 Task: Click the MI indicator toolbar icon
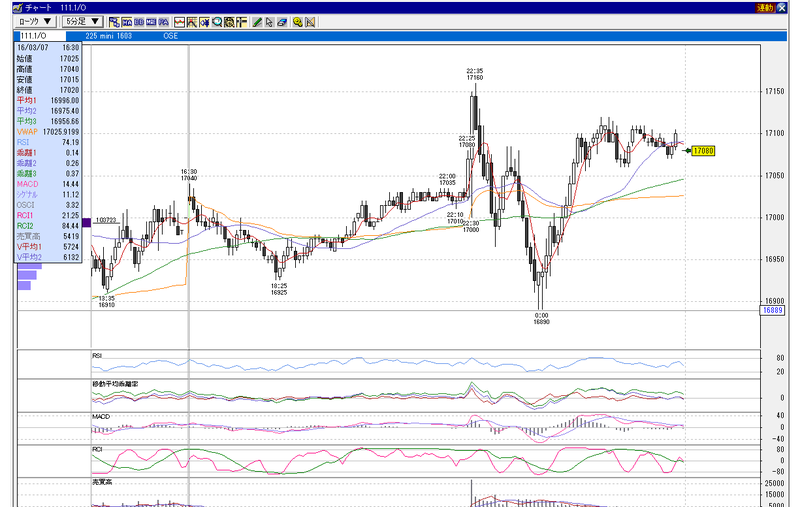(151, 22)
